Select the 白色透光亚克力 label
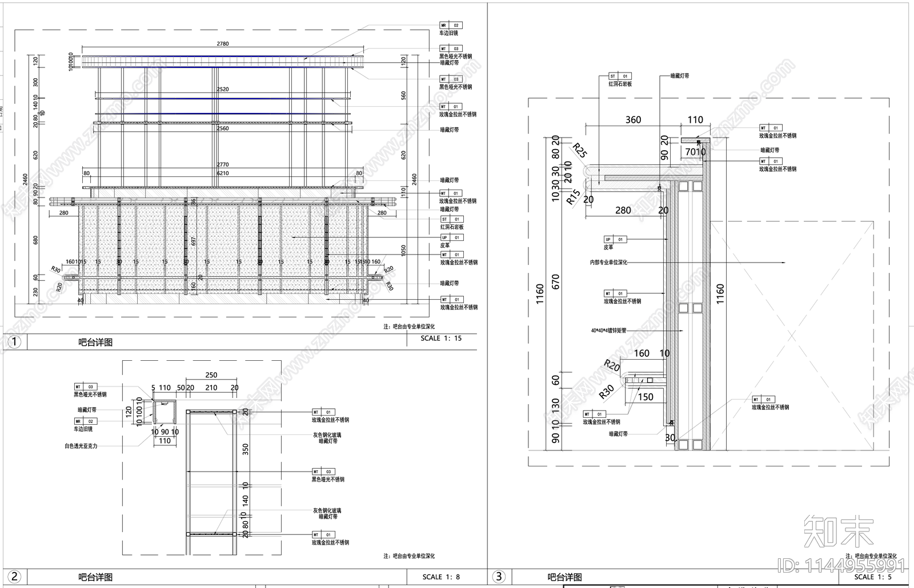The height and width of the screenshot is (588, 914). (x=81, y=446)
